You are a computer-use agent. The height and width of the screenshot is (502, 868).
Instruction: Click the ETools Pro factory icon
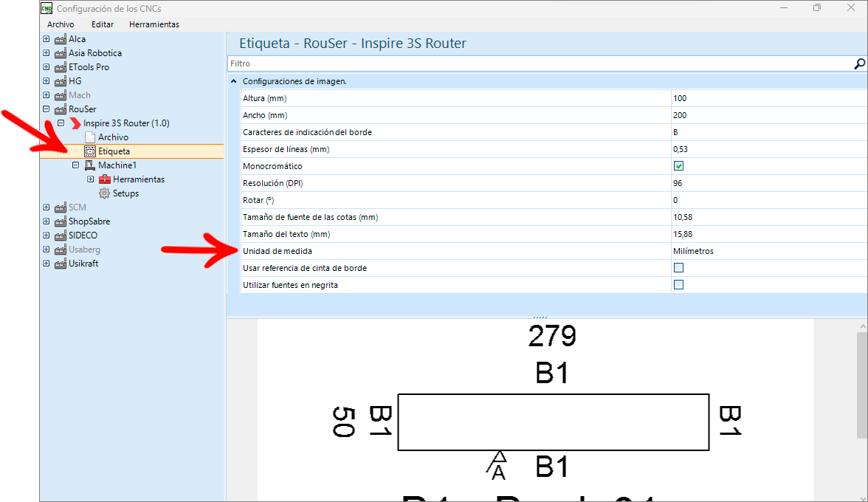pyautogui.click(x=61, y=67)
